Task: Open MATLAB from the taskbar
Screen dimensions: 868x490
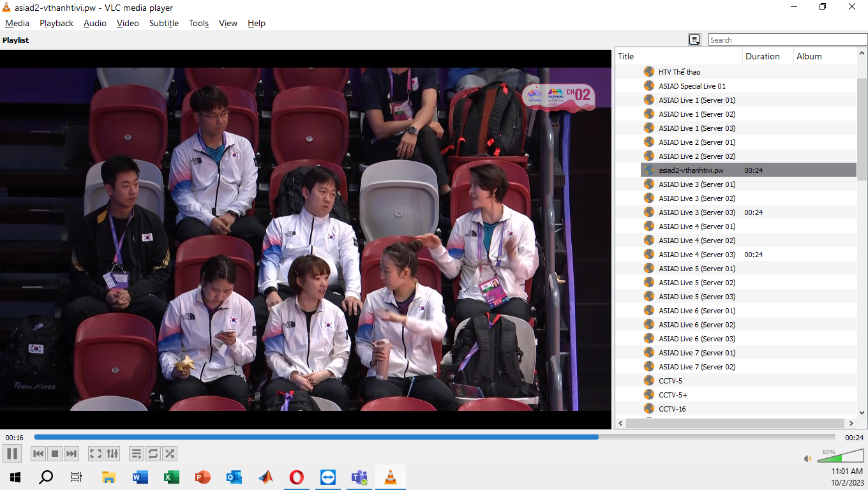Action: point(265,477)
